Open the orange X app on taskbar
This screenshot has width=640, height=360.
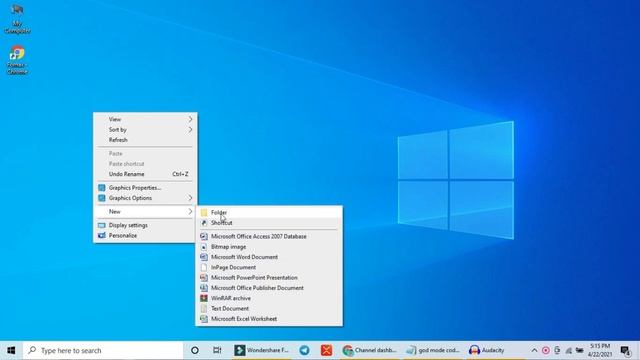click(x=326, y=350)
